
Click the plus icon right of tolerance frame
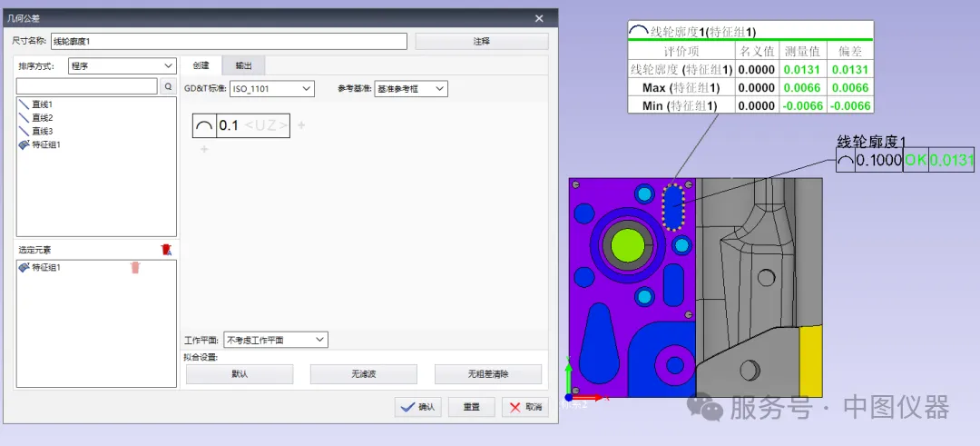click(x=301, y=125)
